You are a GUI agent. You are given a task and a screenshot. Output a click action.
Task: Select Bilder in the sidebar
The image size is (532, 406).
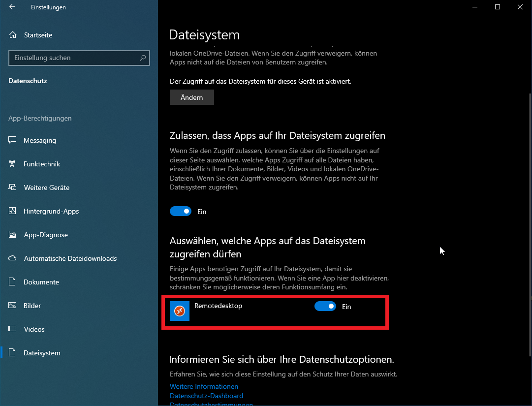32,306
